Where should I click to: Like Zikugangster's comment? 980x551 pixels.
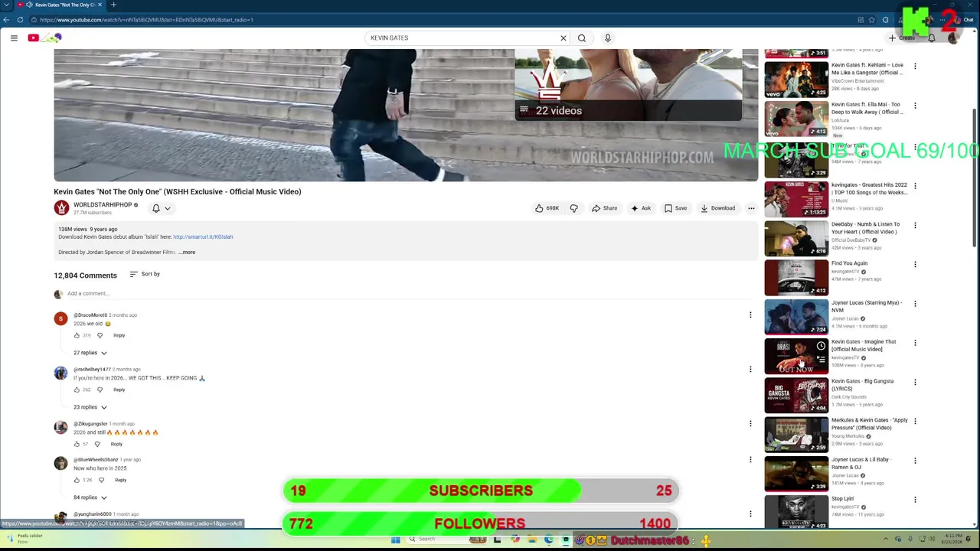tap(77, 444)
